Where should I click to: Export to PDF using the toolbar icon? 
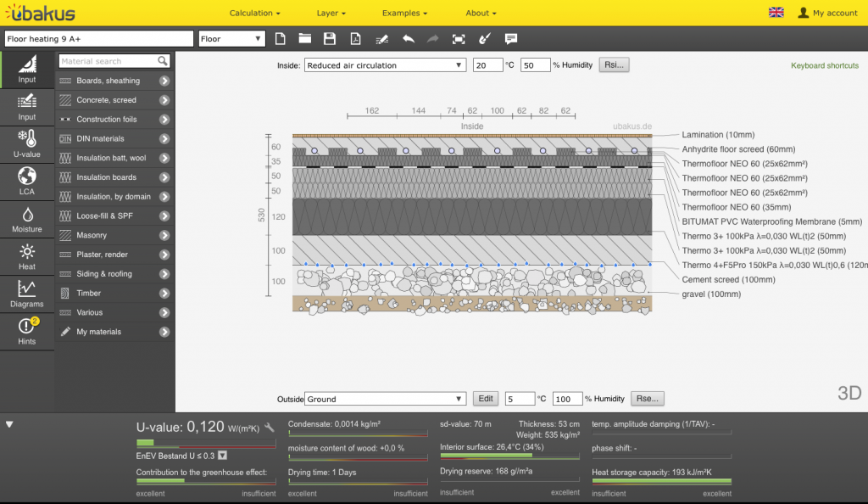pyautogui.click(x=356, y=39)
